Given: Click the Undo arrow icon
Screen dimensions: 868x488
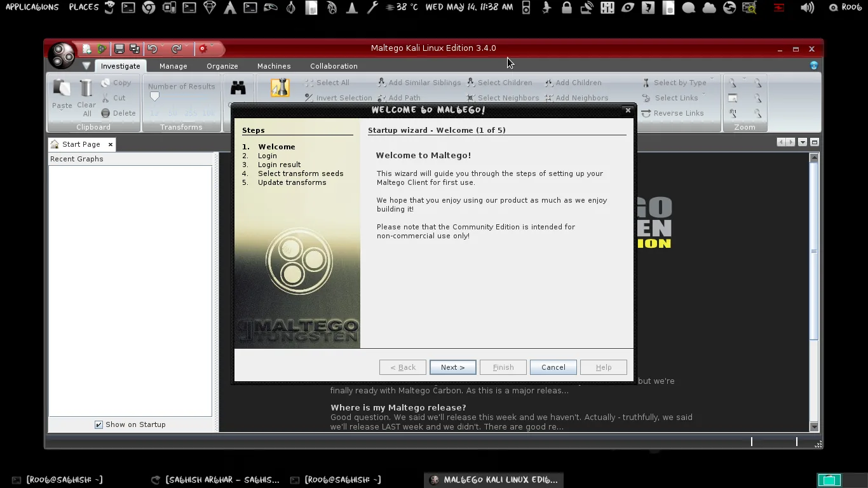Looking at the screenshot, I should point(152,49).
